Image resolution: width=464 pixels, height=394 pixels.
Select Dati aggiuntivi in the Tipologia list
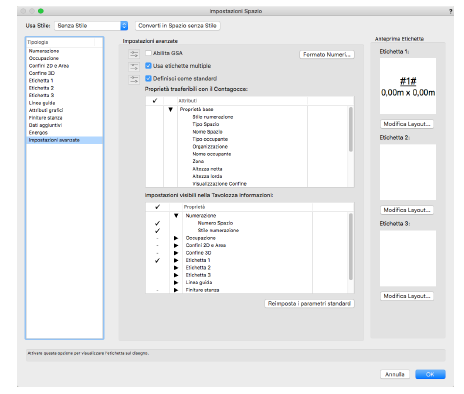[64, 125]
